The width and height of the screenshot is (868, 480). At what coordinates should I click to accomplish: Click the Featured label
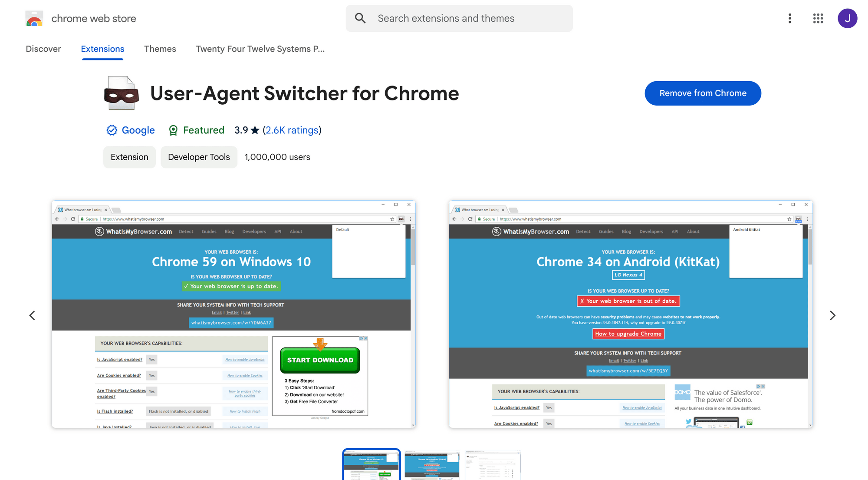point(204,130)
